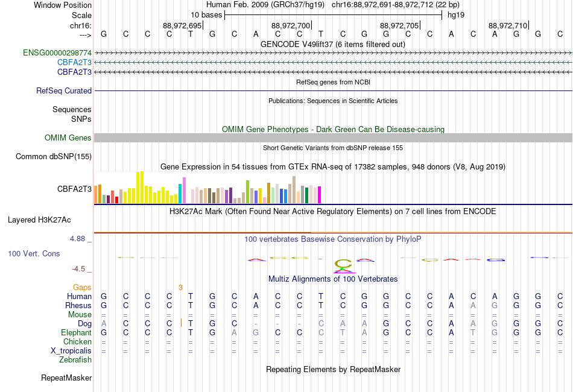Click the Layered H3K27Ac track label
This screenshot has height=392, width=573.
[39, 220]
